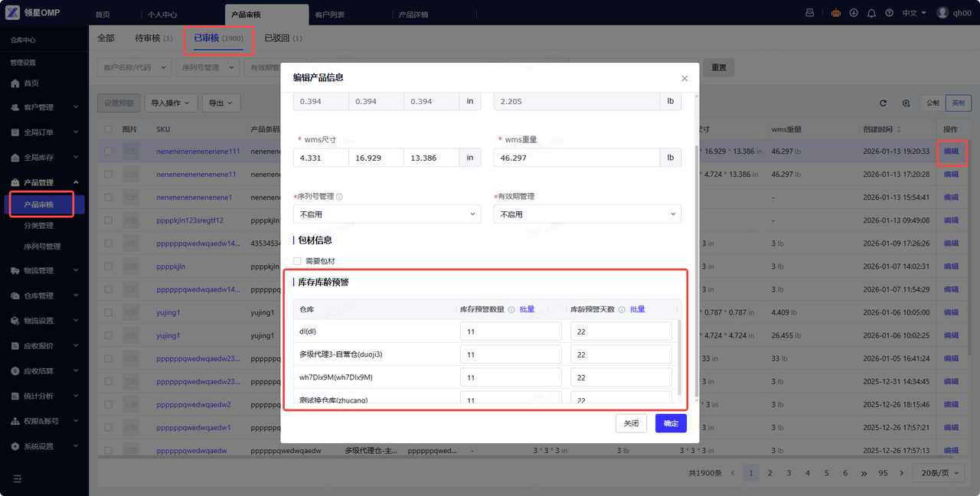Image resolution: width=980 pixels, height=496 pixels.
Task: Select the checkbox for the first SKU row
Action: pyautogui.click(x=108, y=152)
